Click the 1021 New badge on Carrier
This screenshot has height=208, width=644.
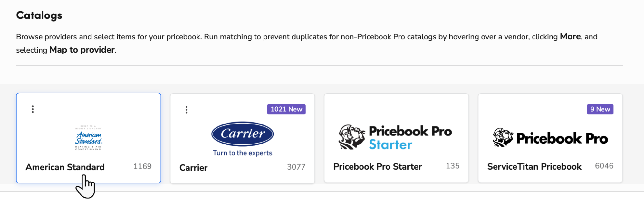point(286,109)
